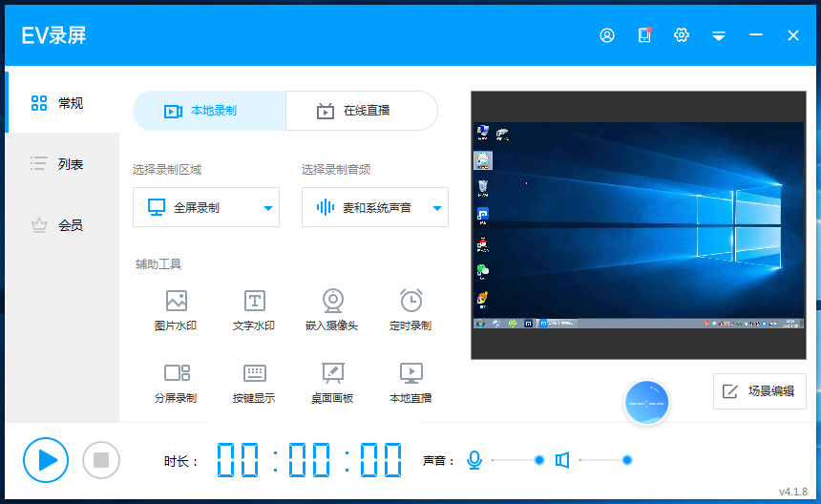
Task: Click the round blue floating ball button
Action: 646,403
